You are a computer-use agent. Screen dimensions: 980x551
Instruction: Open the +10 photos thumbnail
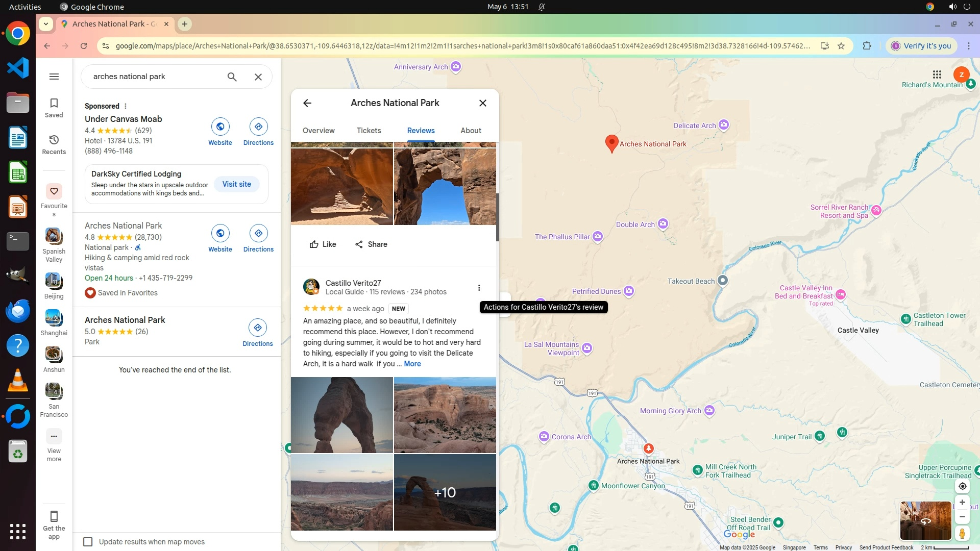coord(445,492)
